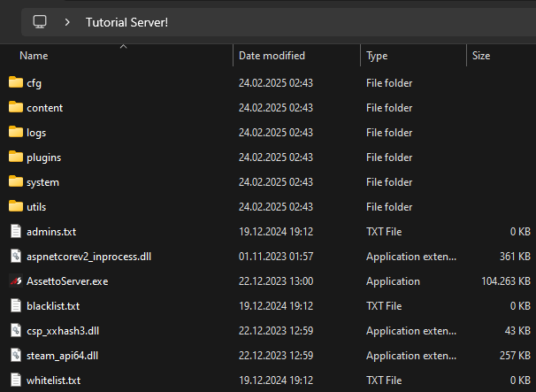Screen dimensions: 536x392
Task: Select the plugins folder icon
Action: point(15,158)
